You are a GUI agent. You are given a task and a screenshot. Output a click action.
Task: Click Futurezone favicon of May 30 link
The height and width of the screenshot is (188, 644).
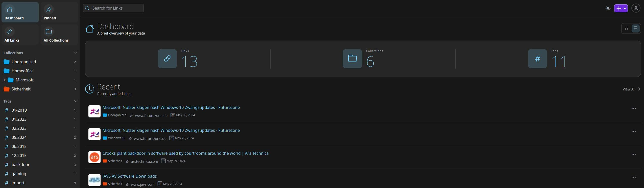click(94, 111)
